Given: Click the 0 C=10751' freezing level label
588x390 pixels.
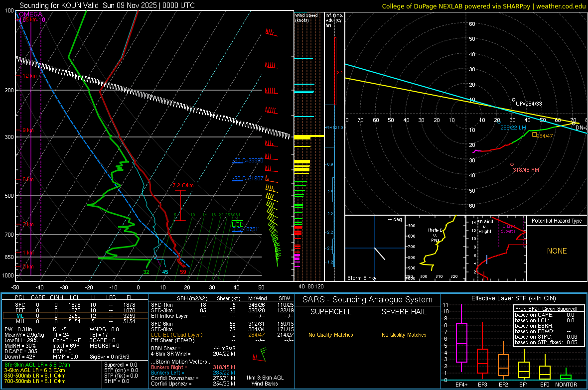Looking at the screenshot, I should pyautogui.click(x=246, y=229).
